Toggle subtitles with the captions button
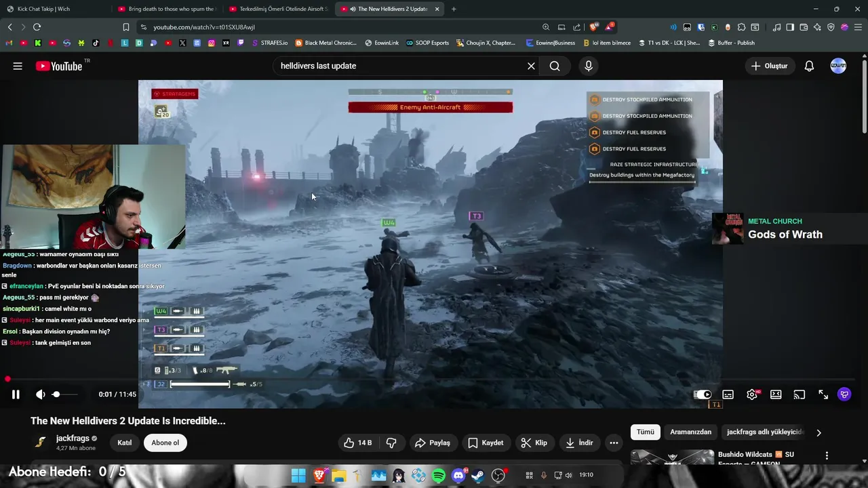 click(728, 394)
